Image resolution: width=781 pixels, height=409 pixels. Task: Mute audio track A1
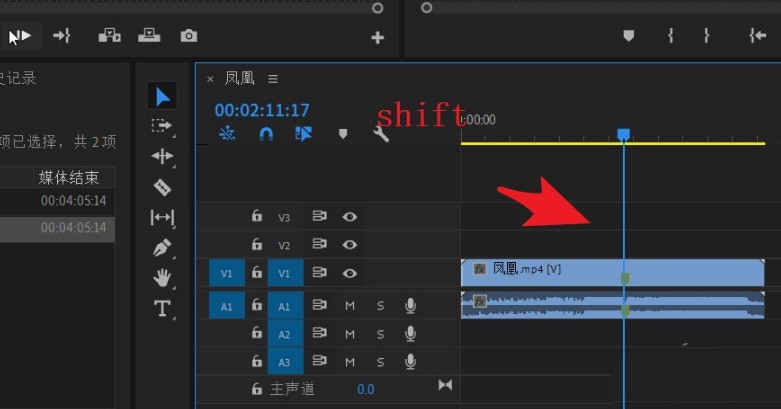point(350,306)
